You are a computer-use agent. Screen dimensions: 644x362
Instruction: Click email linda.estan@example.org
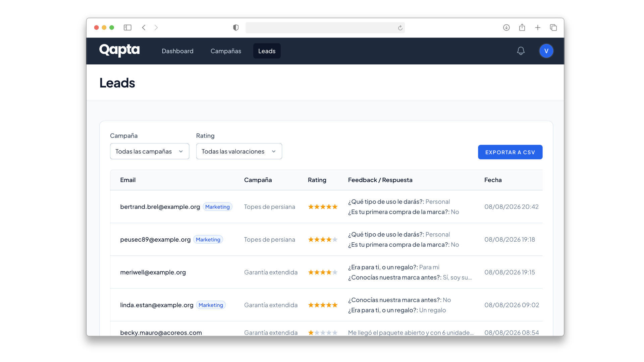tap(157, 305)
